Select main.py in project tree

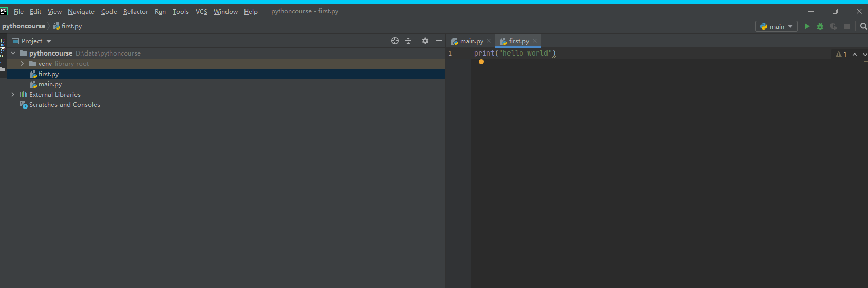tap(50, 84)
